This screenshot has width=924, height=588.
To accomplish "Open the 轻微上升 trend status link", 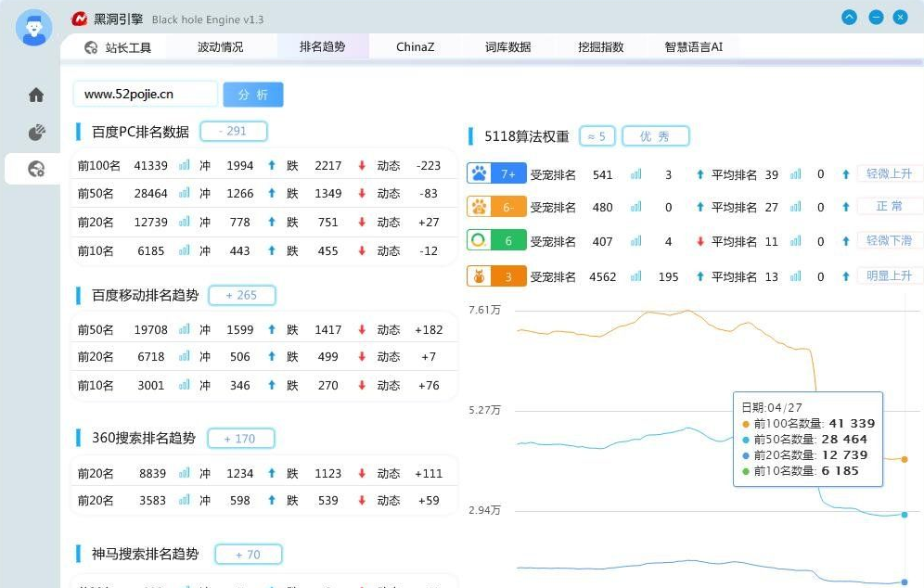I will 888,172.
